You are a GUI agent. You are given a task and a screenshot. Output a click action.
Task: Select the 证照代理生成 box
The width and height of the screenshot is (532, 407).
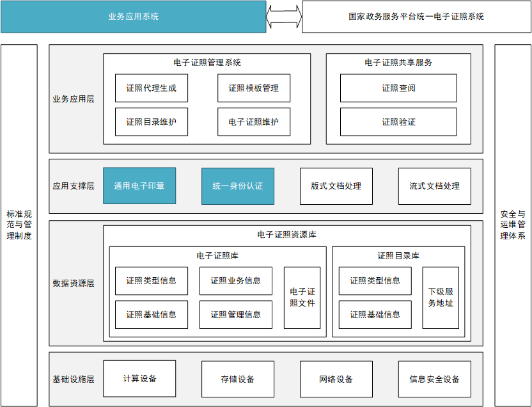[152, 88]
